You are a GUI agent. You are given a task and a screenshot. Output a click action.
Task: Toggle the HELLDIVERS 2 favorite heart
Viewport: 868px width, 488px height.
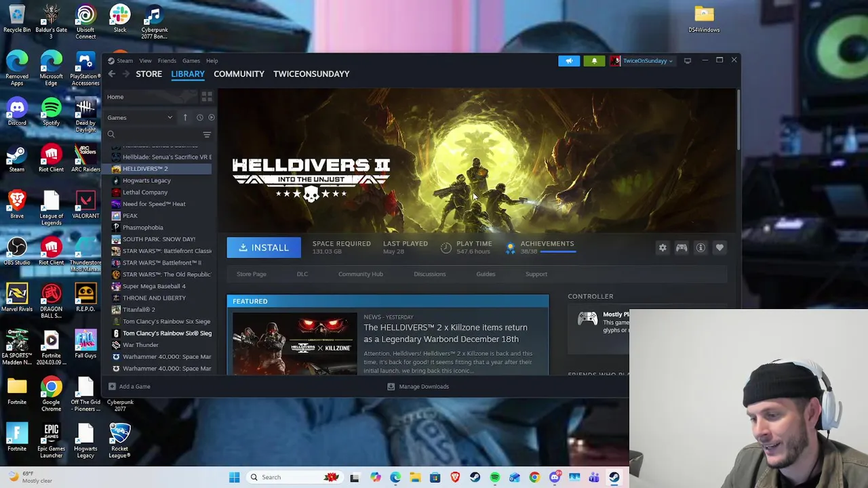(719, 248)
